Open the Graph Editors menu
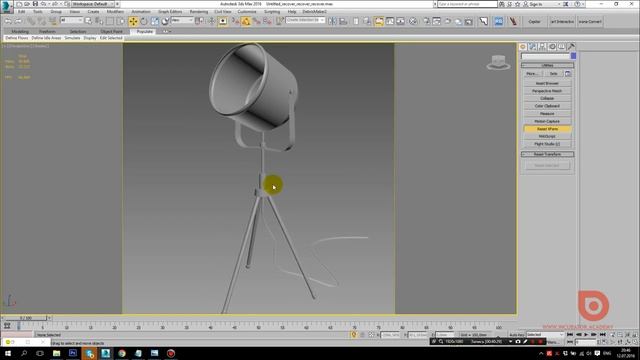This screenshot has width=640, height=360. (x=170, y=12)
